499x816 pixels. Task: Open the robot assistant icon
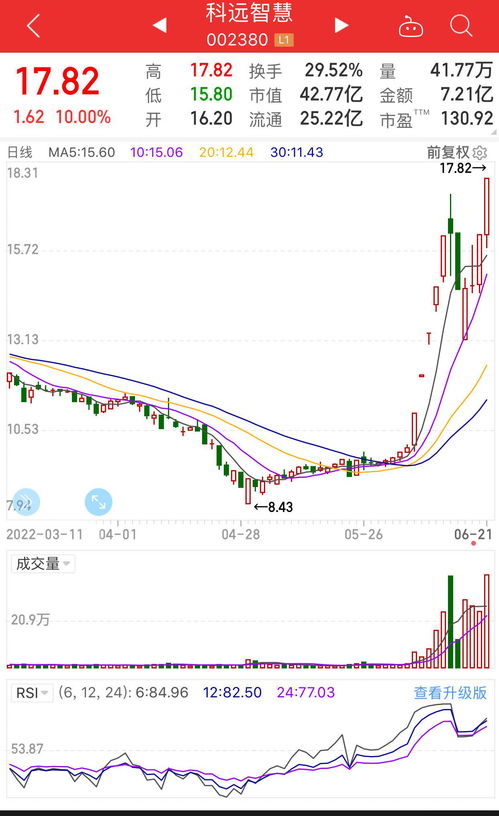click(411, 26)
